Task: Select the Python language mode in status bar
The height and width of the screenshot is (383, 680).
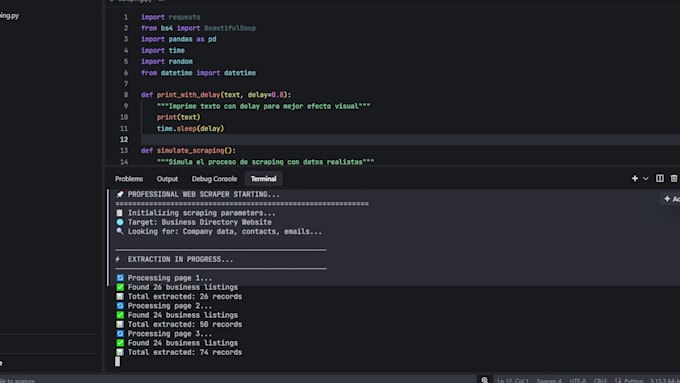Action: click(x=633, y=380)
